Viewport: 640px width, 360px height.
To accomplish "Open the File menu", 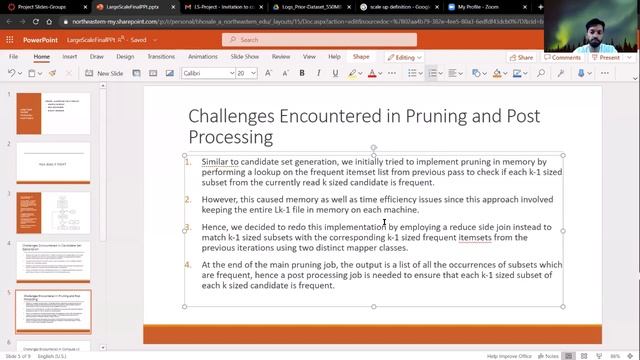I will (13, 57).
